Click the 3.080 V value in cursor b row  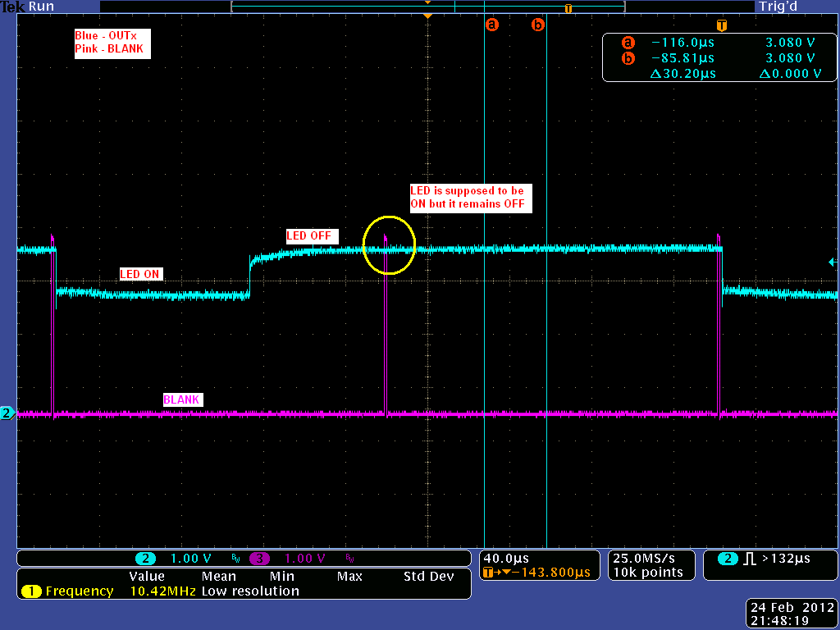click(790, 58)
